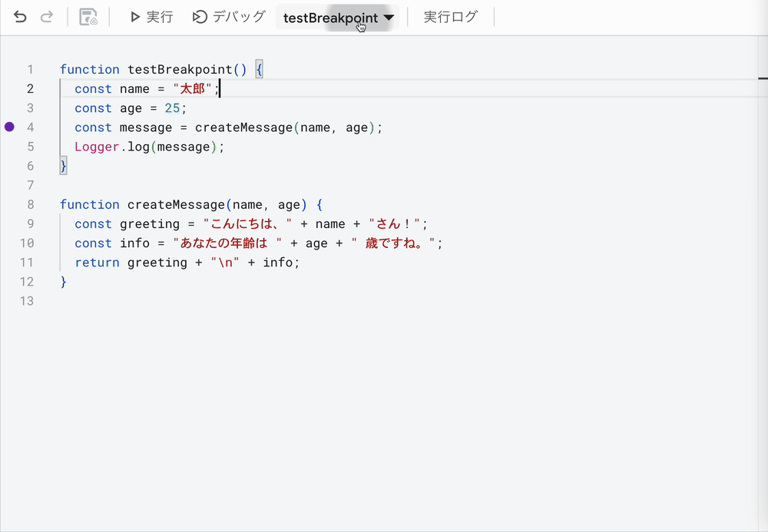Click the return keyword on line 11
768x532 pixels.
tap(97, 263)
